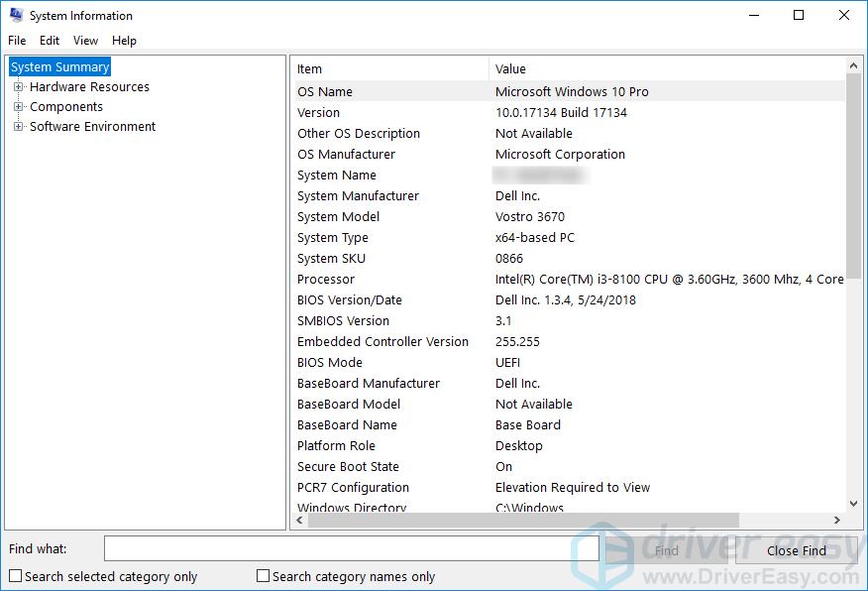Click the Intel Core i3-8100 processor value
Screen dimensions: 868x591
[670, 280]
